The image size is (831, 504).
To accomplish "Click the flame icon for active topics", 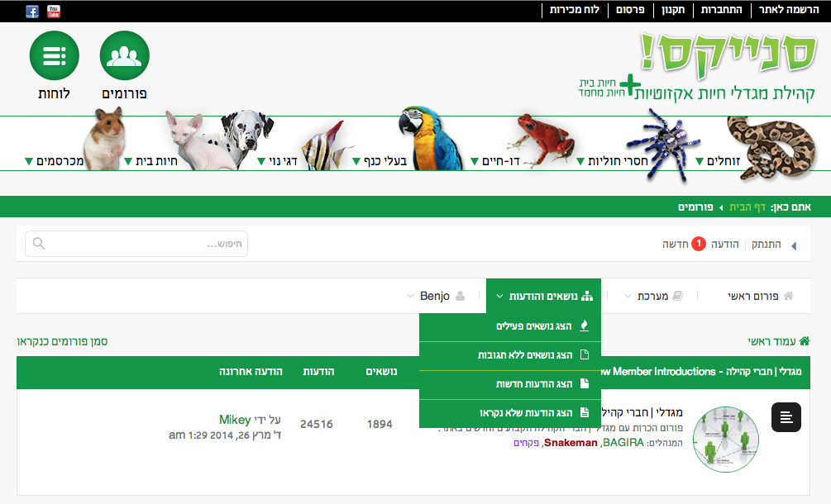I will click(x=584, y=326).
